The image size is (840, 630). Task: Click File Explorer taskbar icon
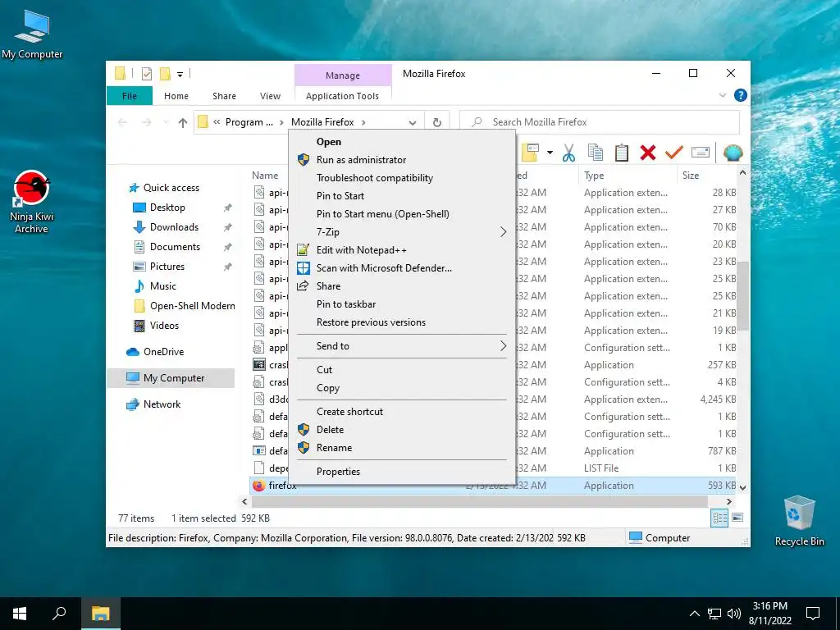[x=100, y=614]
